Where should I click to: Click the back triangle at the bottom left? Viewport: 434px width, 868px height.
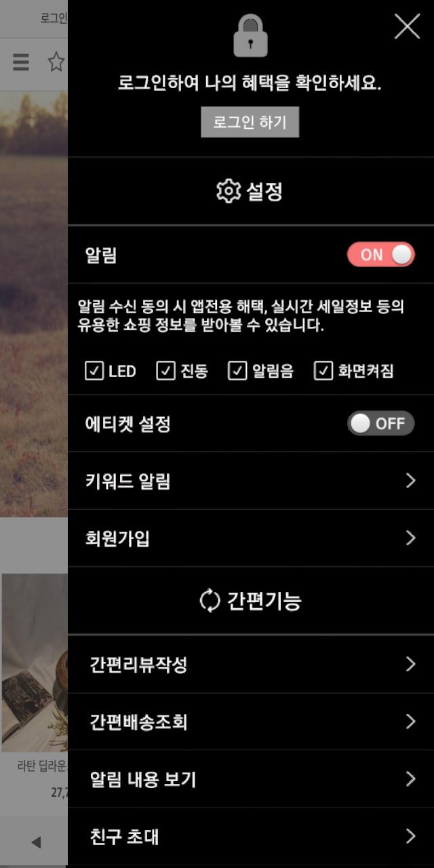pyautogui.click(x=36, y=842)
